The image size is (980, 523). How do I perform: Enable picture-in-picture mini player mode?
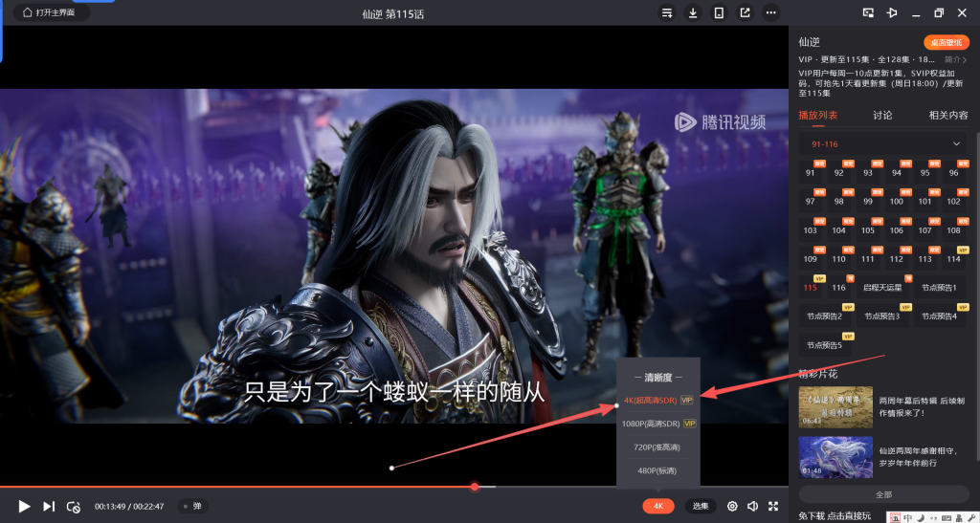[x=868, y=12]
